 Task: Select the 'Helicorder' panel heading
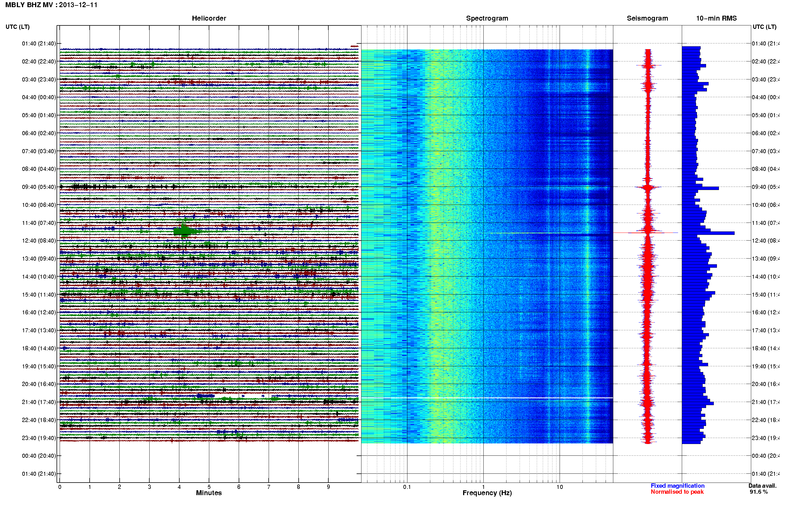(209, 19)
